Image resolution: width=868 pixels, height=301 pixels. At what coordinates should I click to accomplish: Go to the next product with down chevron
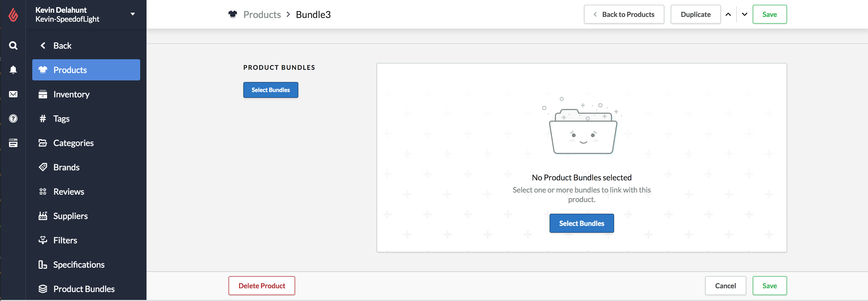(745, 14)
